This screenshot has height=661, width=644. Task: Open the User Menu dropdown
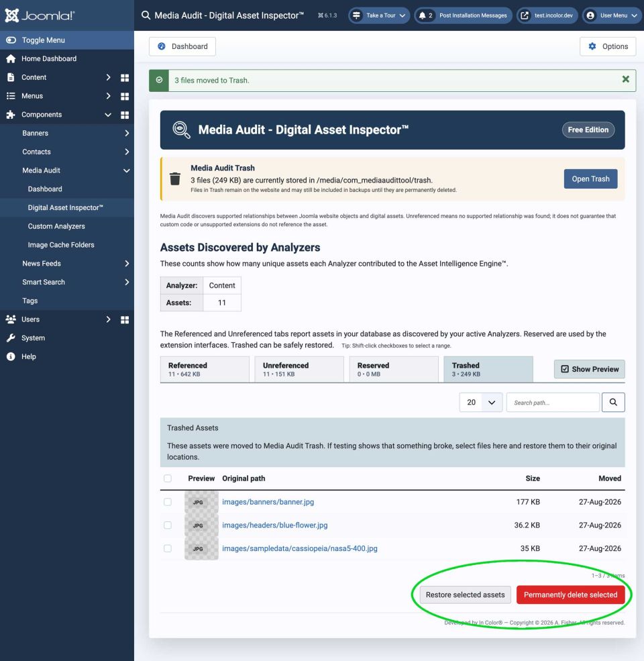[x=612, y=15]
